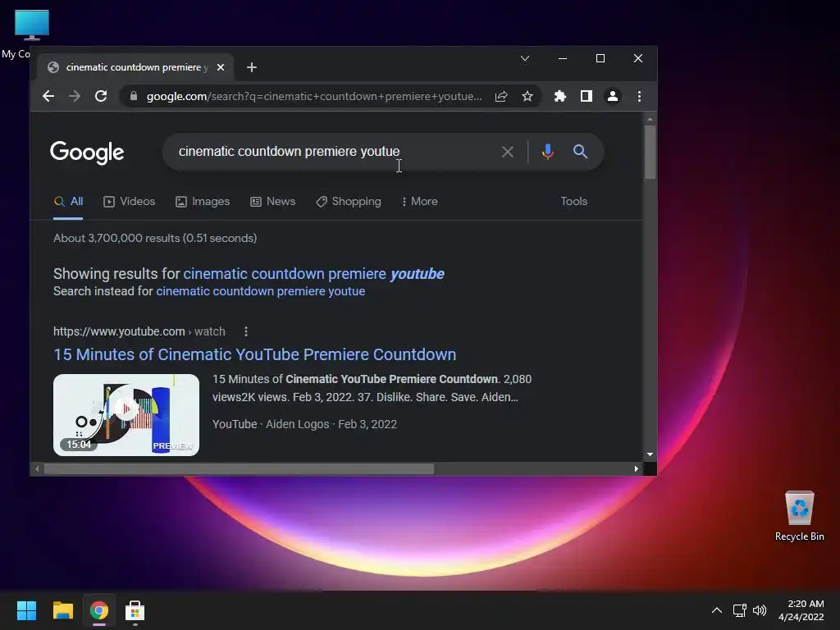The width and height of the screenshot is (840, 630).
Task: Start voice search with the microphone
Action: [547, 152]
